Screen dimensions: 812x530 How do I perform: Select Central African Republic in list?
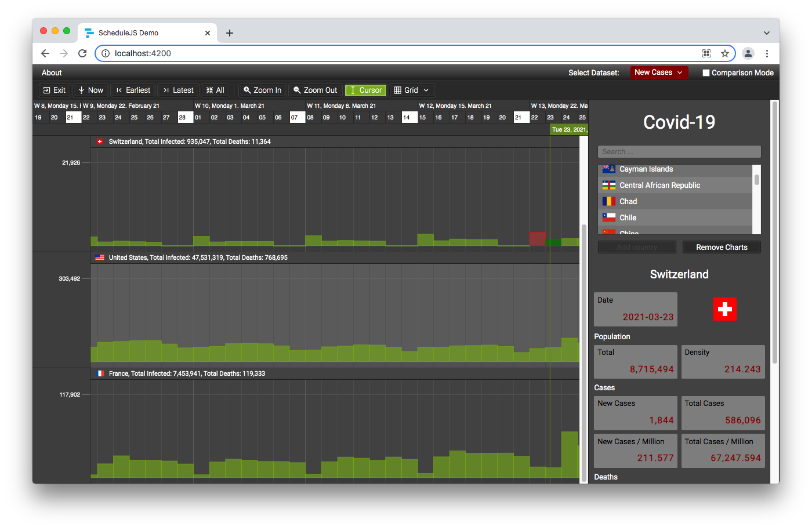675,185
